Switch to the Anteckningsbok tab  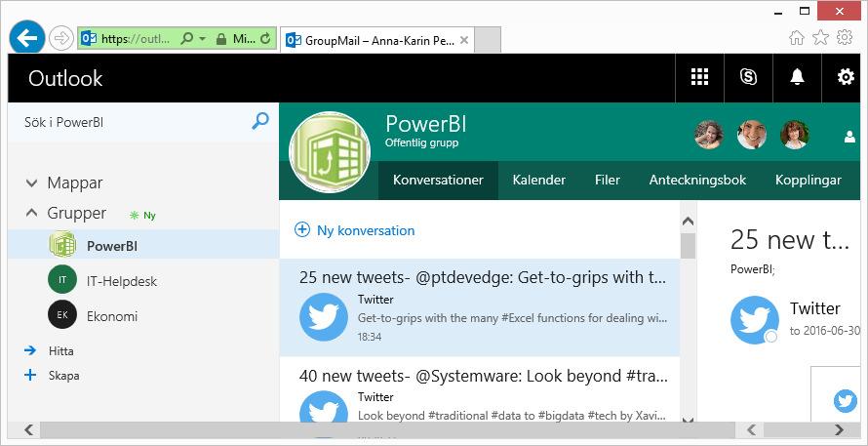tap(697, 181)
